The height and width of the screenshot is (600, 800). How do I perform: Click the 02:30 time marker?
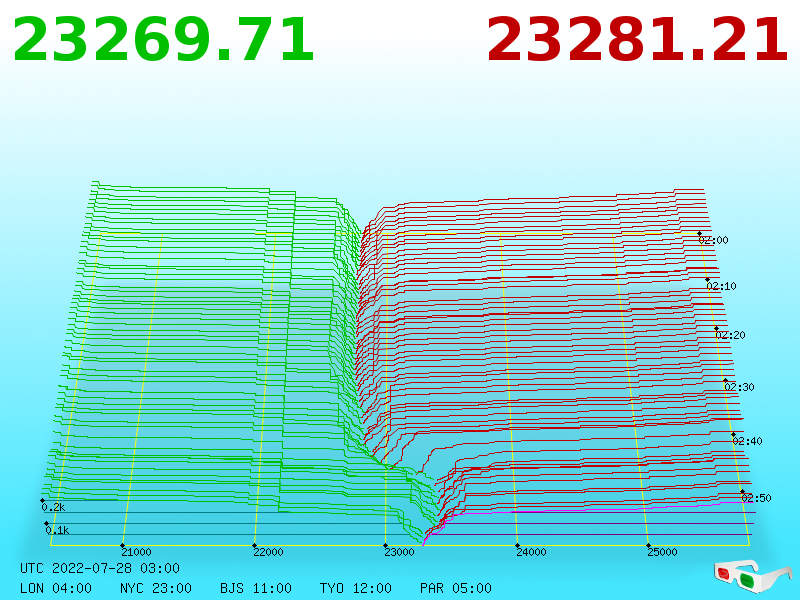739,387
